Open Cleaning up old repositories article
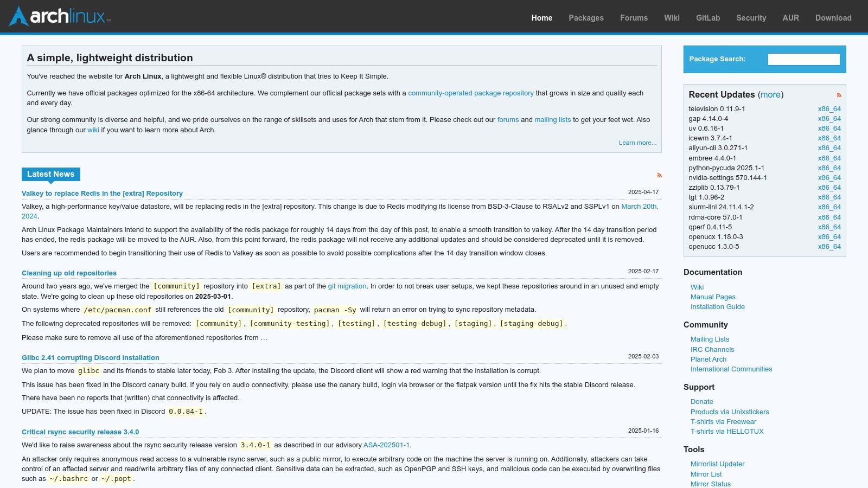The height and width of the screenshot is (488, 868). pos(69,273)
